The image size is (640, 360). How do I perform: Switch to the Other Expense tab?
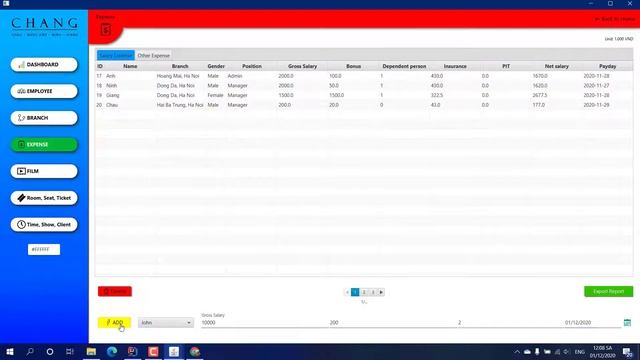tap(153, 56)
